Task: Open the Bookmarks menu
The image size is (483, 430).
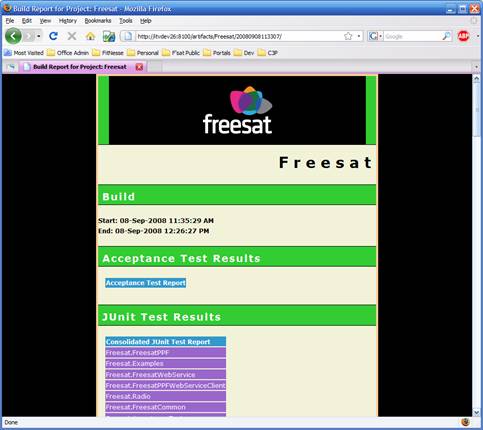Action: tap(98, 21)
